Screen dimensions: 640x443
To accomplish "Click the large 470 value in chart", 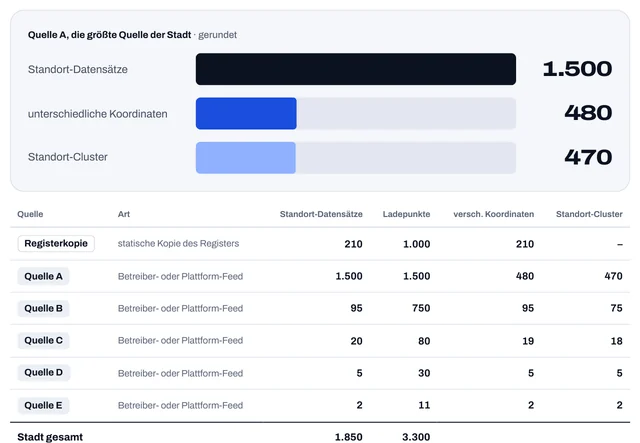I will coord(588,157).
